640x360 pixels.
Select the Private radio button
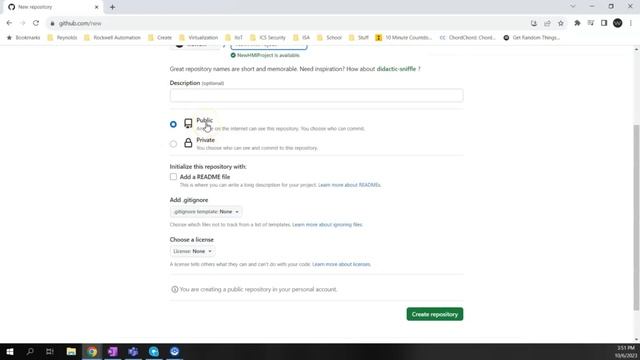(173, 144)
